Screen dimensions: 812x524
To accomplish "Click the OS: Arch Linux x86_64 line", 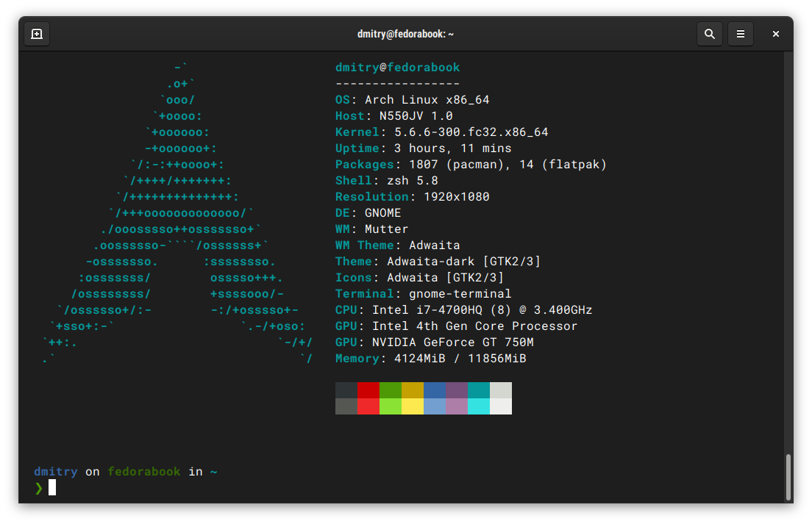I will [412, 100].
